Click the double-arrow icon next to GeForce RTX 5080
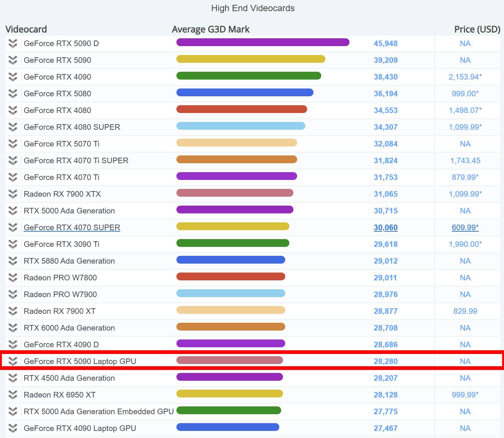 pyautogui.click(x=13, y=94)
